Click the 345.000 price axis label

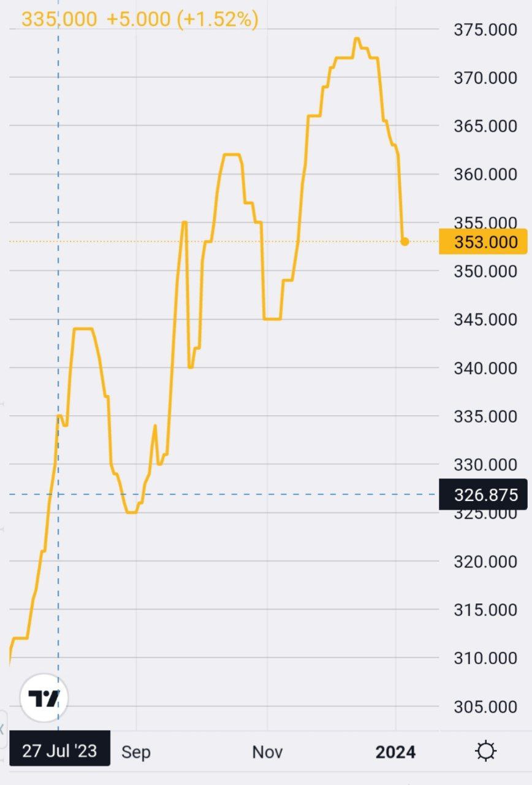(485, 320)
